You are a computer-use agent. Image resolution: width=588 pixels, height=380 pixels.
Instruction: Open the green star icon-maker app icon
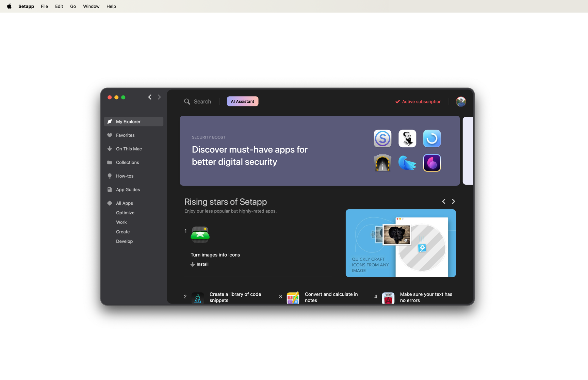pyautogui.click(x=200, y=235)
